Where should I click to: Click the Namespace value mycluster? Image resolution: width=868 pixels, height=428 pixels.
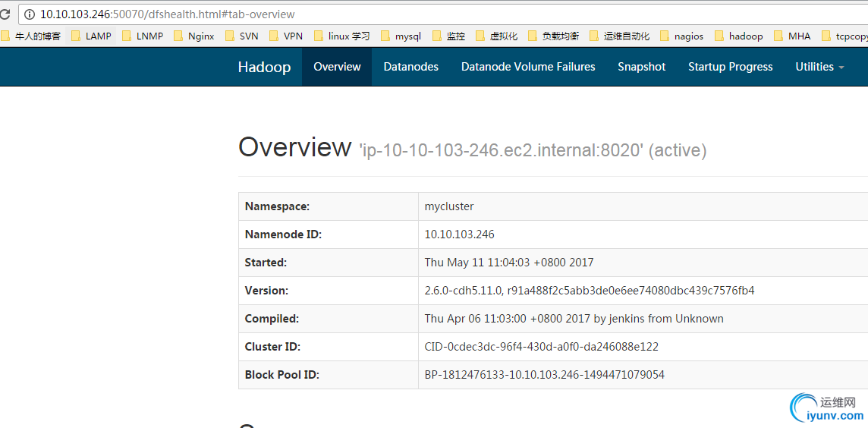click(x=449, y=206)
